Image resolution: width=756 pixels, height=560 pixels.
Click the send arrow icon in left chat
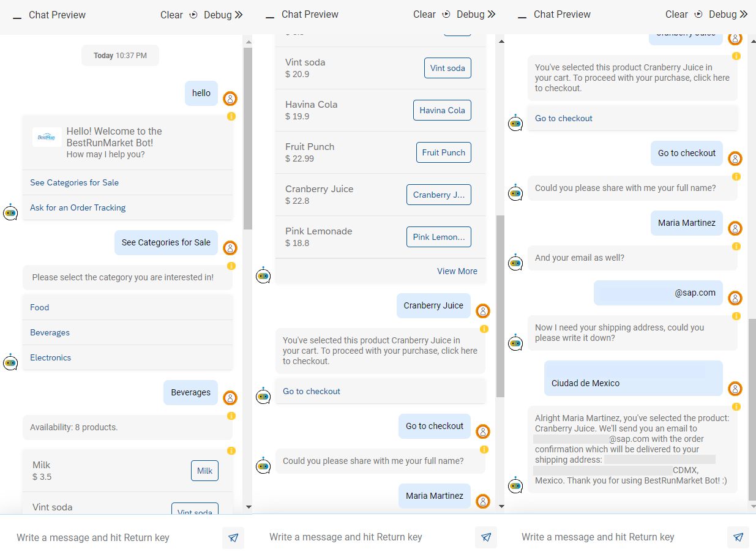coord(233,538)
